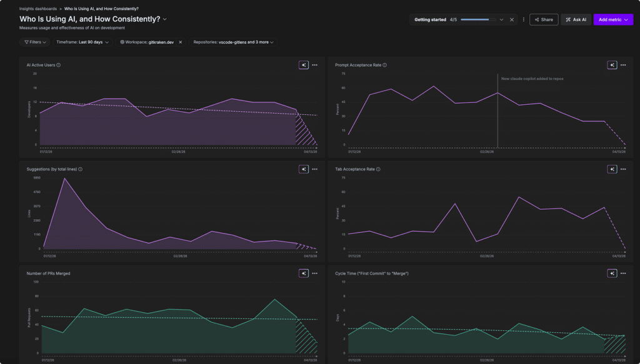Click the AI sparkle icon on AI Active Users chart
The width and height of the screenshot is (640, 364).
pyautogui.click(x=303, y=65)
